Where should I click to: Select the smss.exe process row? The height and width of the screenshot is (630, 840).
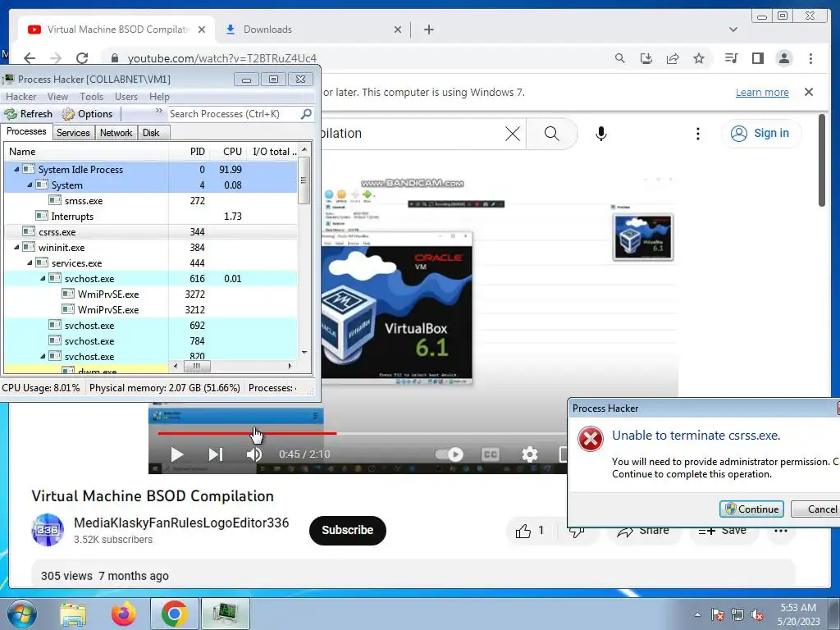click(151, 200)
